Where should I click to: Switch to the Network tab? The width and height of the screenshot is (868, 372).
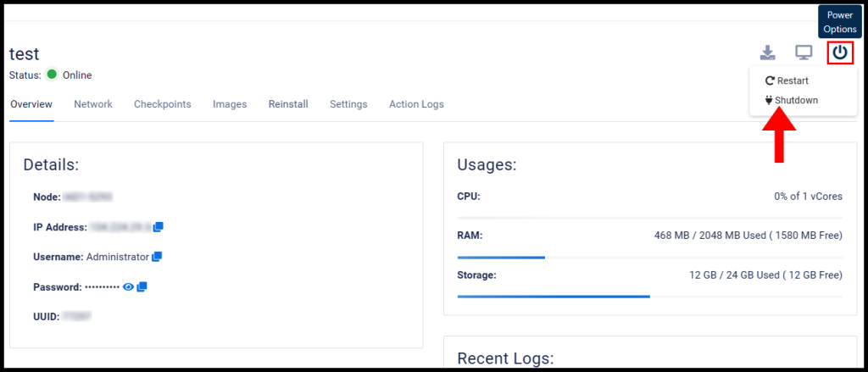(x=93, y=104)
